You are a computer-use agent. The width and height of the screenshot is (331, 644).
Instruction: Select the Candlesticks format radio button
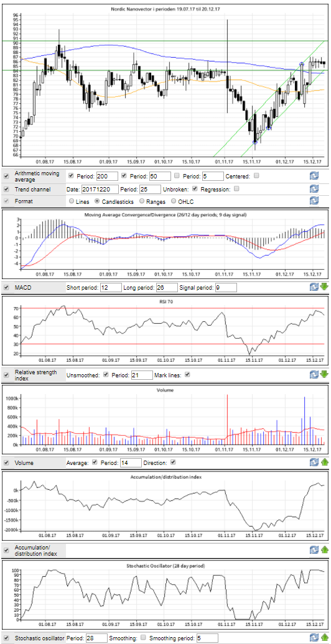[98, 201]
